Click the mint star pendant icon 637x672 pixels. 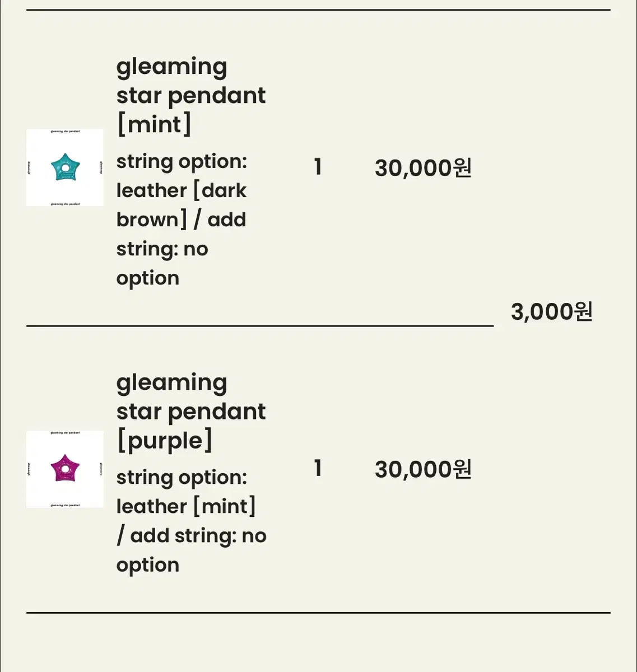65,167
